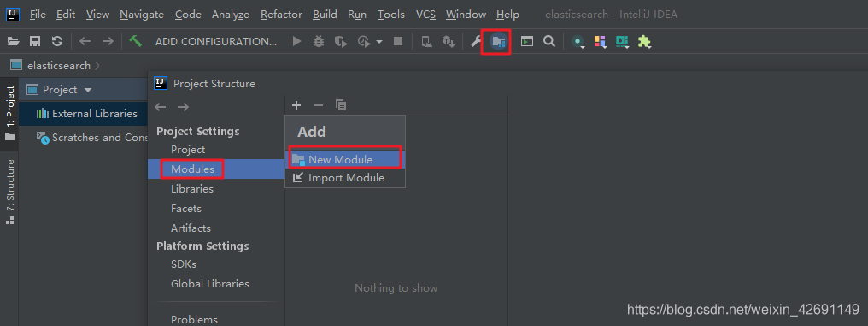
Task: Click the minus Remove button in Project Structure
Action: tap(319, 104)
